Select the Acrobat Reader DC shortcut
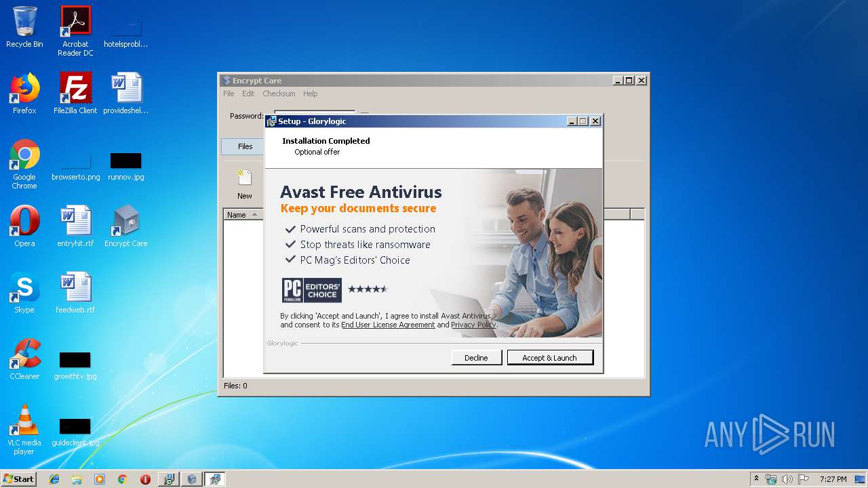The image size is (868, 488). coord(75,30)
